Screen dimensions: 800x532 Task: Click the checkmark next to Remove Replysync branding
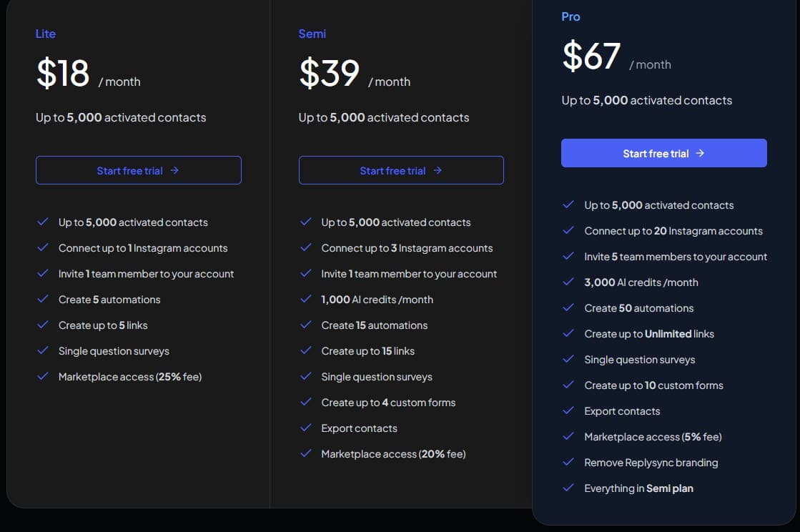(x=568, y=462)
